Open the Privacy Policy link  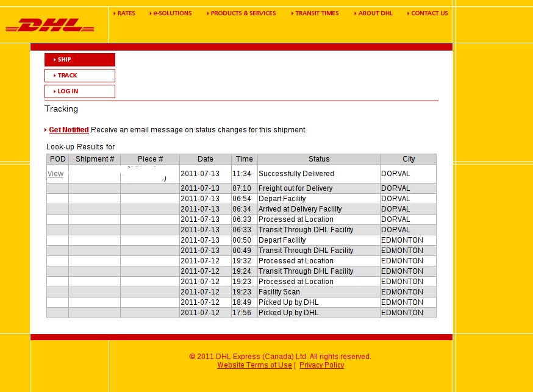tap(321, 365)
